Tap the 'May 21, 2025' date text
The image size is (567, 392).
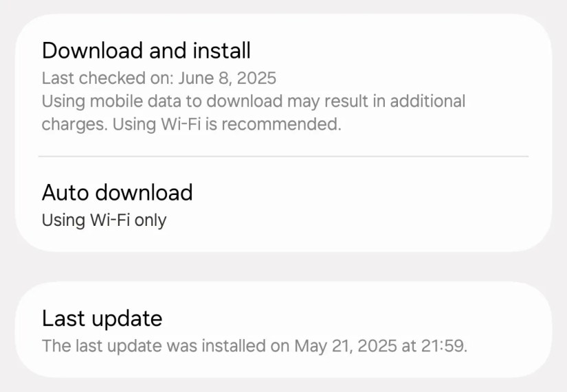click(x=345, y=346)
